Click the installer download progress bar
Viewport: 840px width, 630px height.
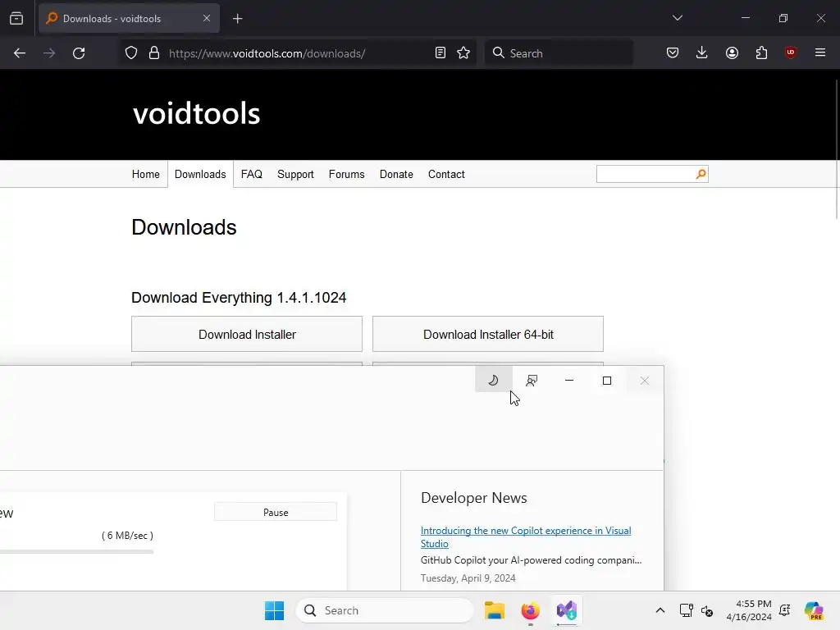pyautogui.click(x=76, y=551)
